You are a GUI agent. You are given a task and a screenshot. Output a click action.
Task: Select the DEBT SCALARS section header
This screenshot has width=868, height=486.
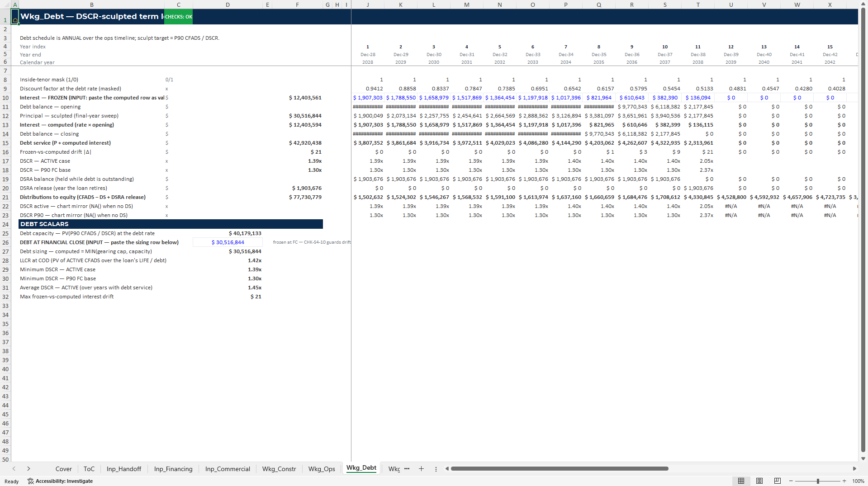(171, 224)
